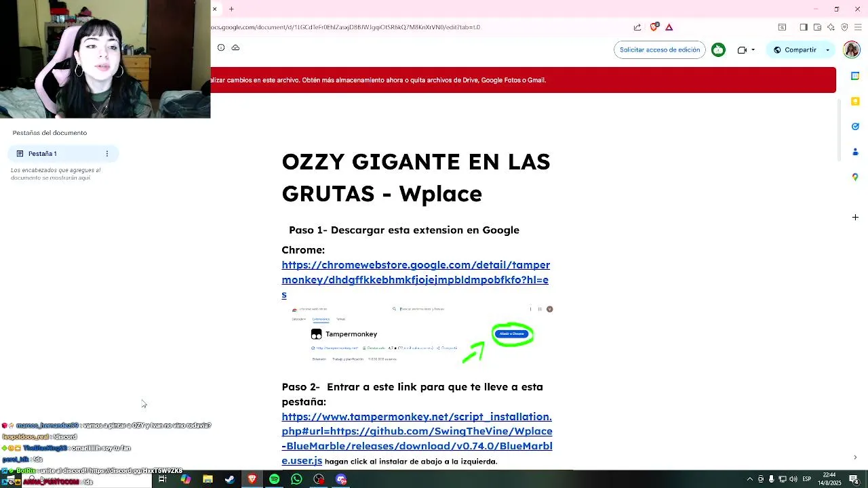Click the Pestañas del documento heading
This screenshot has width=868, height=488.
point(50,133)
